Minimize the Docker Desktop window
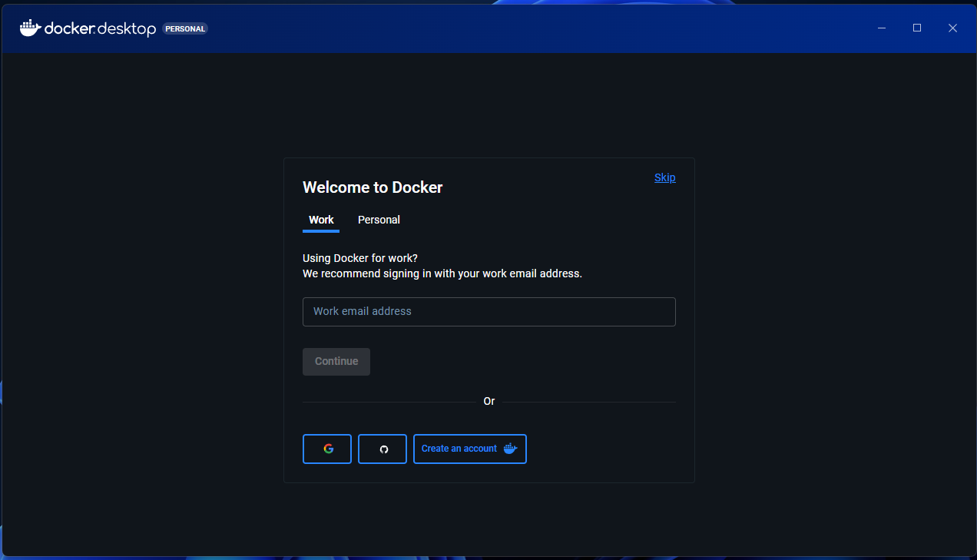 [x=882, y=28]
